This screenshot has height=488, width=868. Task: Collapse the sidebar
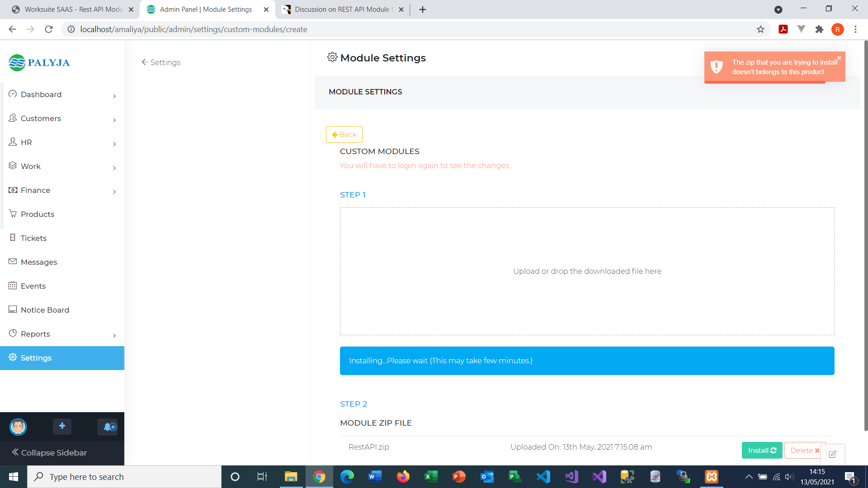[x=50, y=452]
